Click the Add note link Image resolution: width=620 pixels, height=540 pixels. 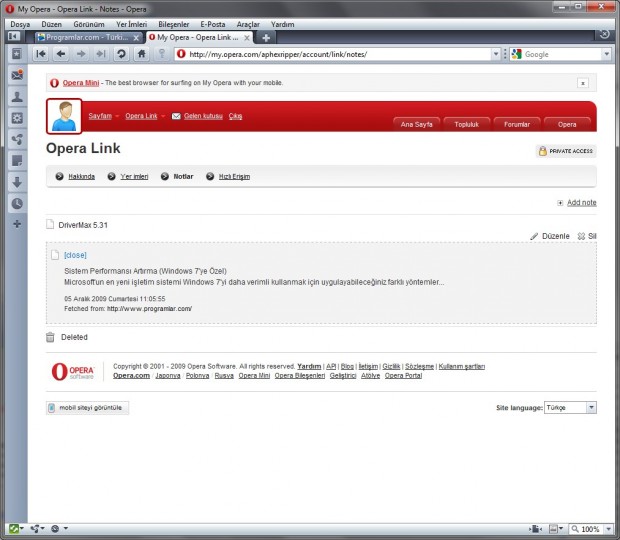click(x=581, y=203)
